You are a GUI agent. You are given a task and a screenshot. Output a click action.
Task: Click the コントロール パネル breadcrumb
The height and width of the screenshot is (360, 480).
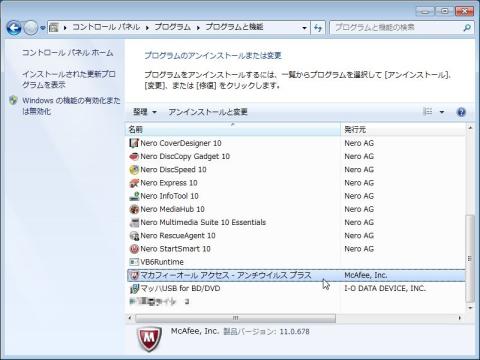point(106,27)
